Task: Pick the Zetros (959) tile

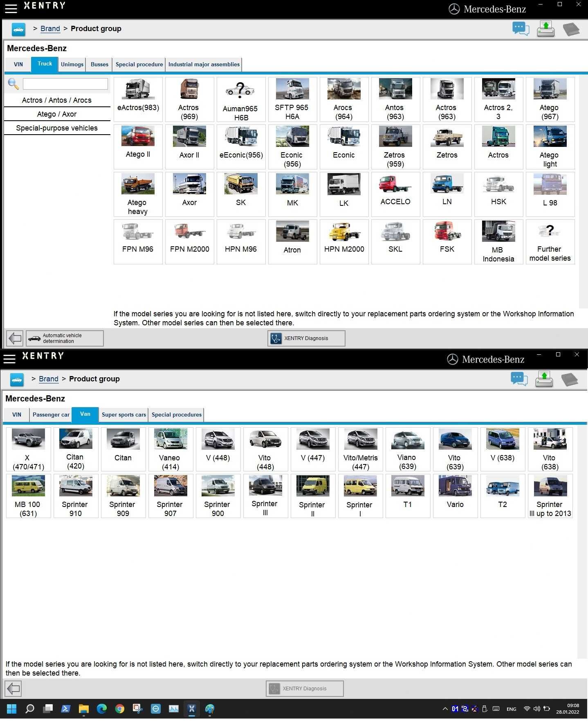Action: [396, 146]
